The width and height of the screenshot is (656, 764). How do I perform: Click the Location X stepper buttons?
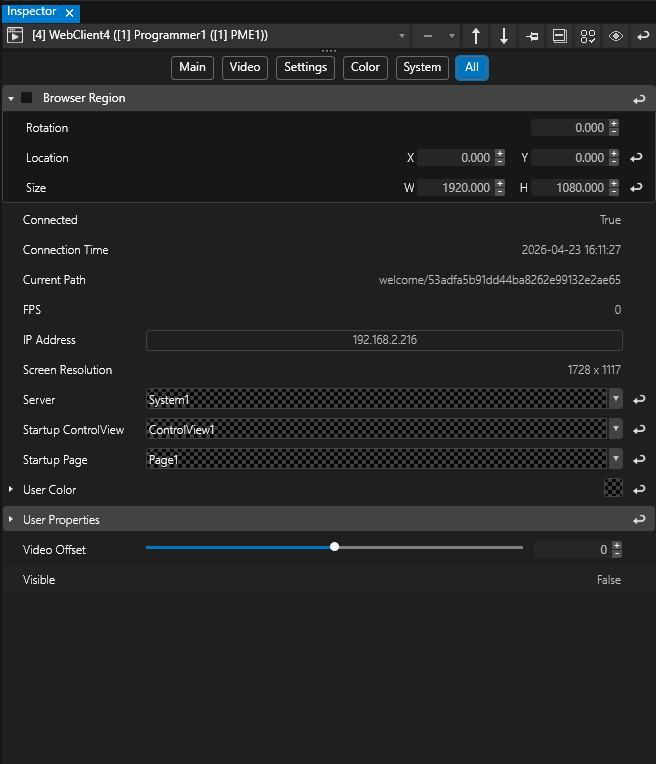pos(500,158)
